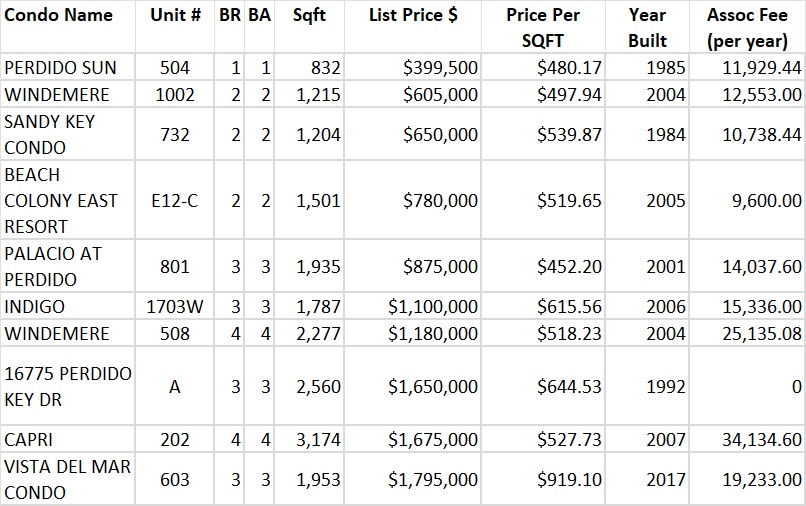Click the Price Per SQFT header
Viewport: 806px width, 506px height.
coord(542,28)
